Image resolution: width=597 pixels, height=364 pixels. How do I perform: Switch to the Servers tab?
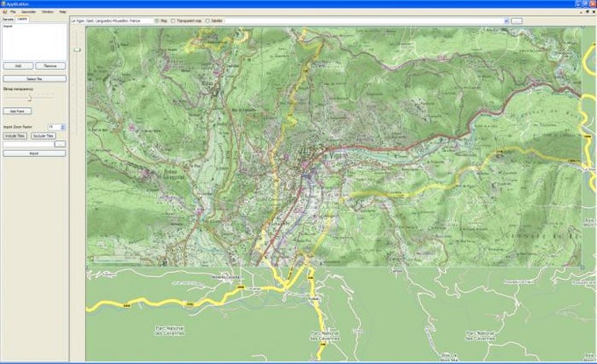[x=9, y=18]
